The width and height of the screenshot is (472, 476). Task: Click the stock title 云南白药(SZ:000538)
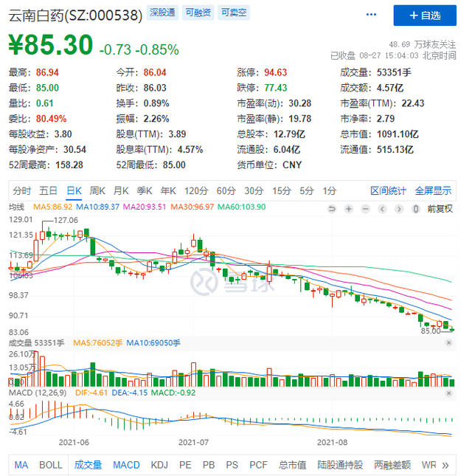[x=75, y=15]
